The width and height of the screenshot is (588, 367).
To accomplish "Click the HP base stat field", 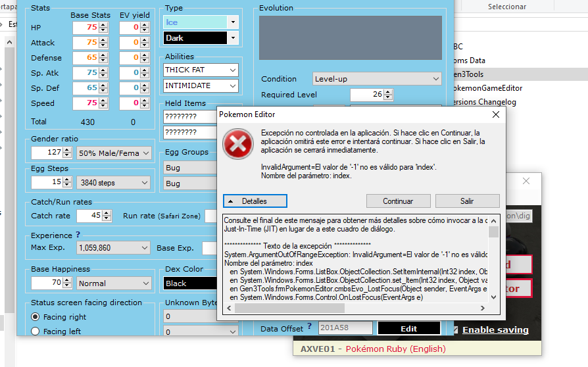I will 84,28.
